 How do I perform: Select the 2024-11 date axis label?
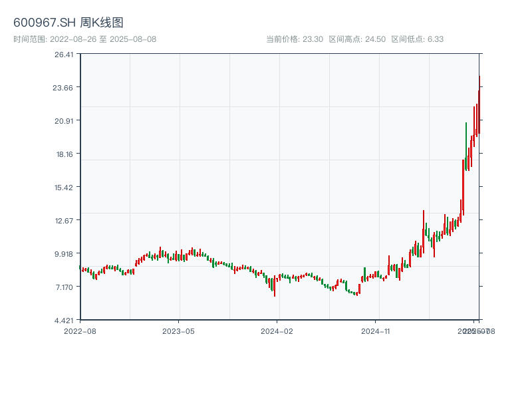click(376, 331)
